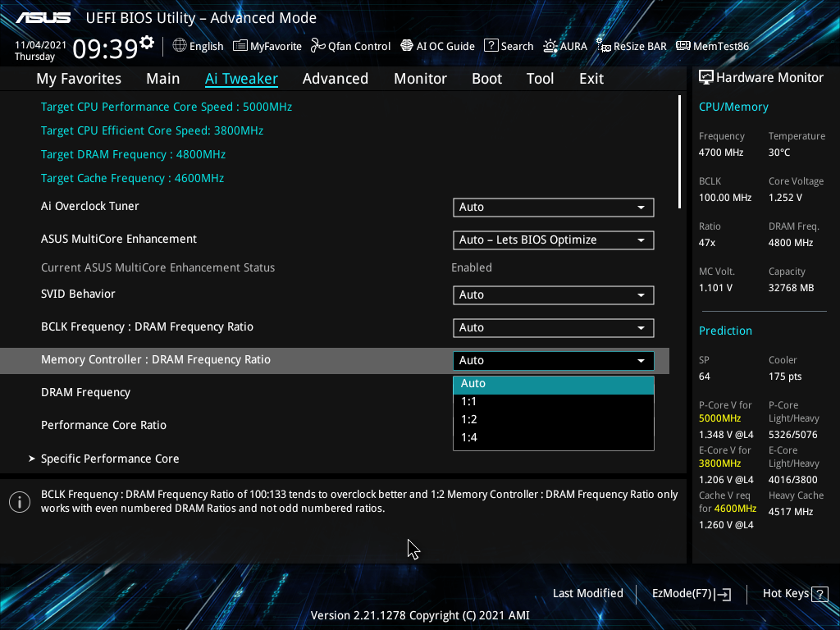Screen dimensions: 840x630
Task: Click Last Modified
Action: [587, 594]
